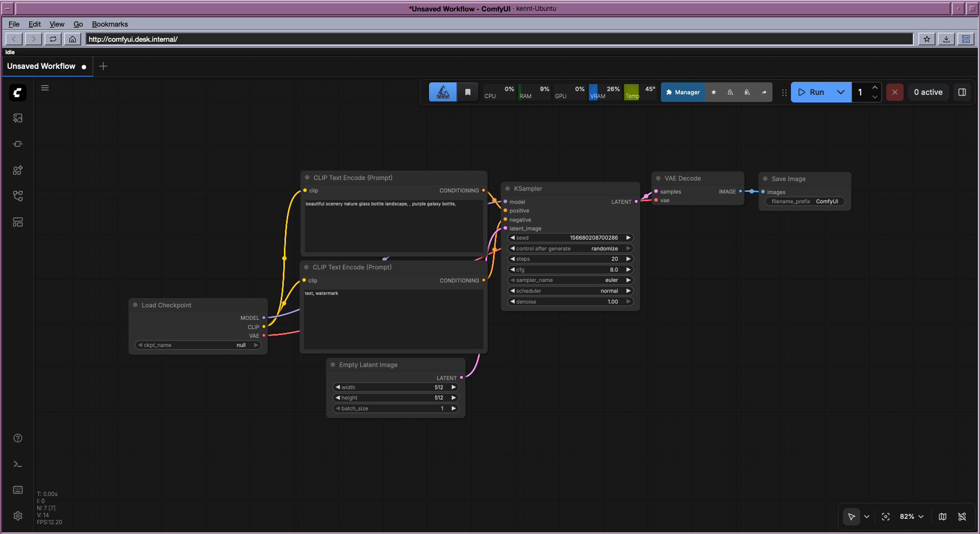Click the browser URL address field

pyautogui.click(x=499, y=39)
